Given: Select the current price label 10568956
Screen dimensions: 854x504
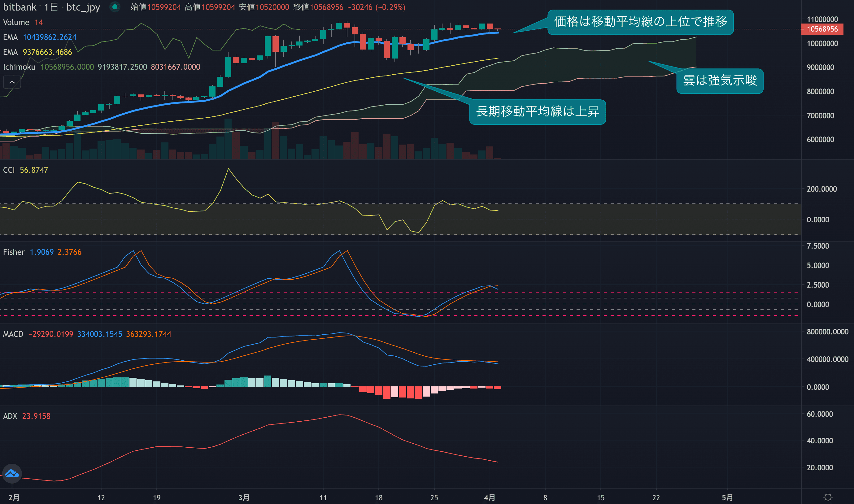Looking at the screenshot, I should 822,29.
